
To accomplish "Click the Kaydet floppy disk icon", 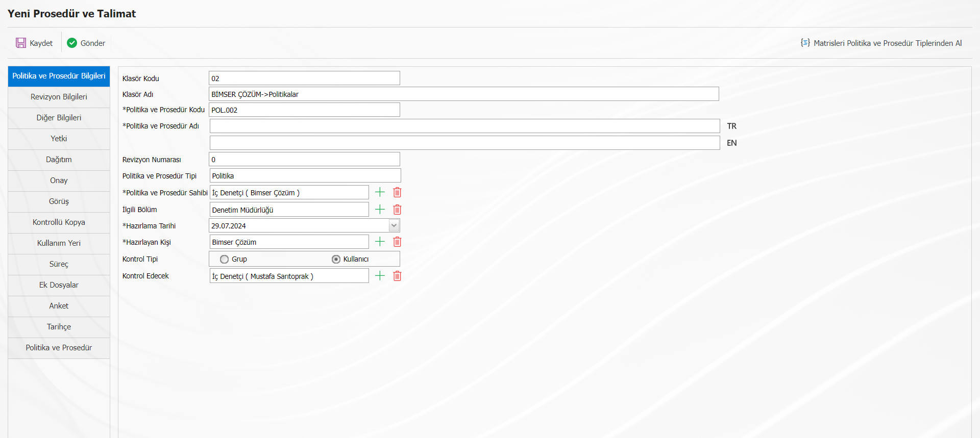I will tap(21, 43).
